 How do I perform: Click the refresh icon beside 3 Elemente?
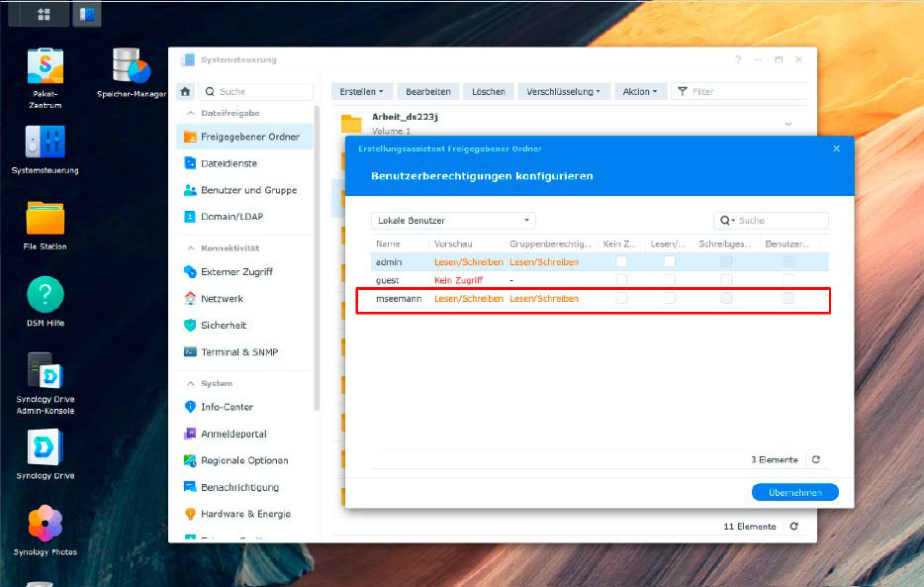point(815,459)
